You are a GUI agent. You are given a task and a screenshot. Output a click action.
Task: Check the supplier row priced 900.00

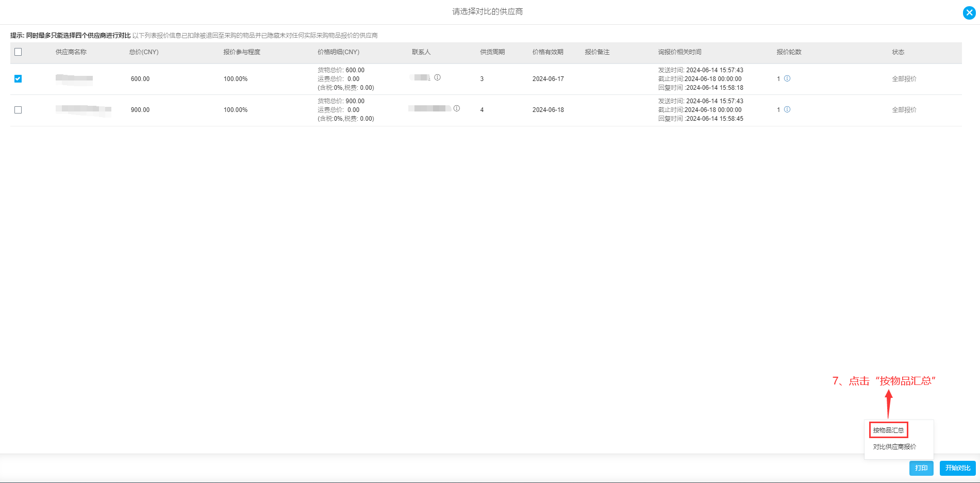coord(18,109)
